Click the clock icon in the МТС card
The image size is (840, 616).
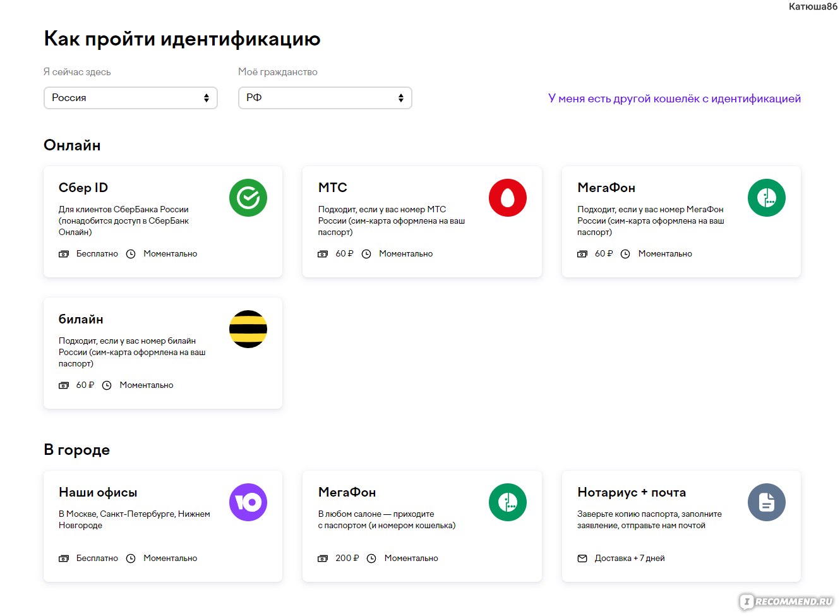pyautogui.click(x=366, y=254)
